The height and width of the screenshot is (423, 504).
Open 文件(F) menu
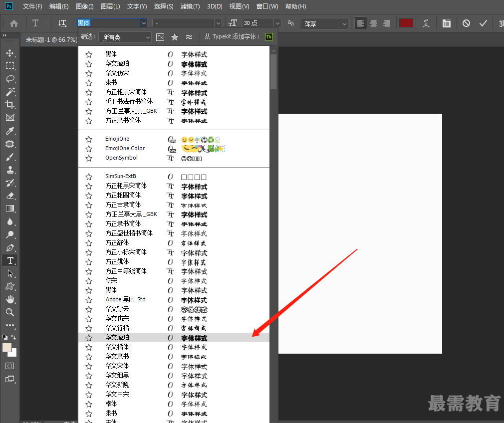pyautogui.click(x=32, y=6)
